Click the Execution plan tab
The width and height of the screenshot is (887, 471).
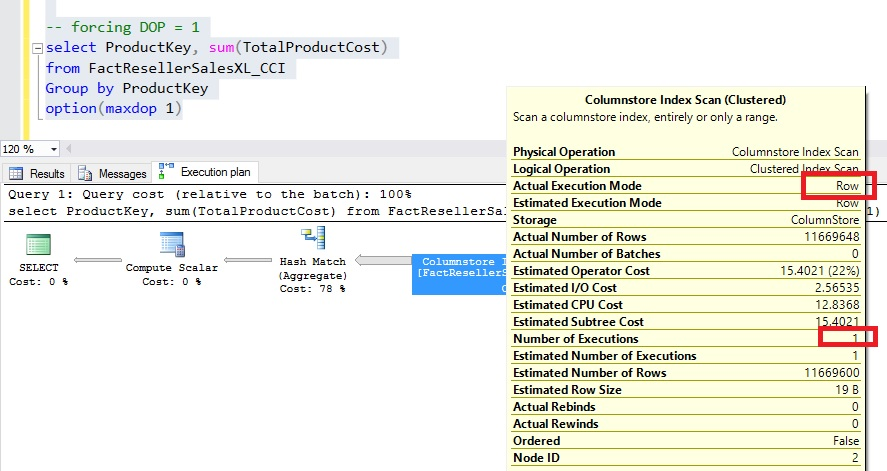pyautogui.click(x=206, y=173)
